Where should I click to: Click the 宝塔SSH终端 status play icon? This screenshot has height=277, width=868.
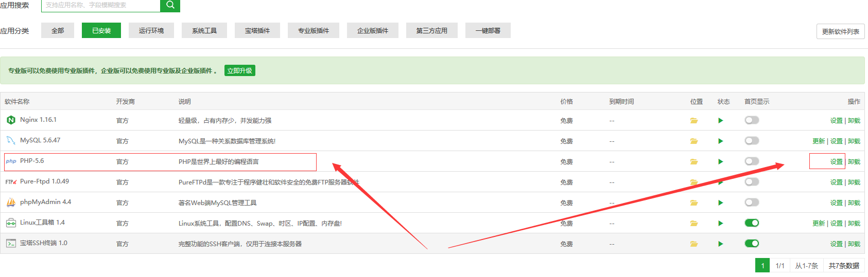pos(721,244)
